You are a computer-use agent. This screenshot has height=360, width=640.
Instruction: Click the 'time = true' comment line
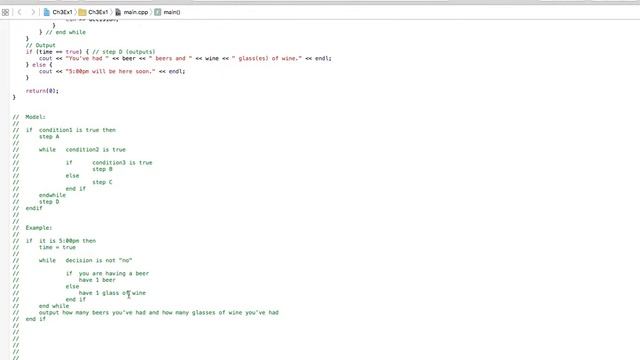coord(57,247)
